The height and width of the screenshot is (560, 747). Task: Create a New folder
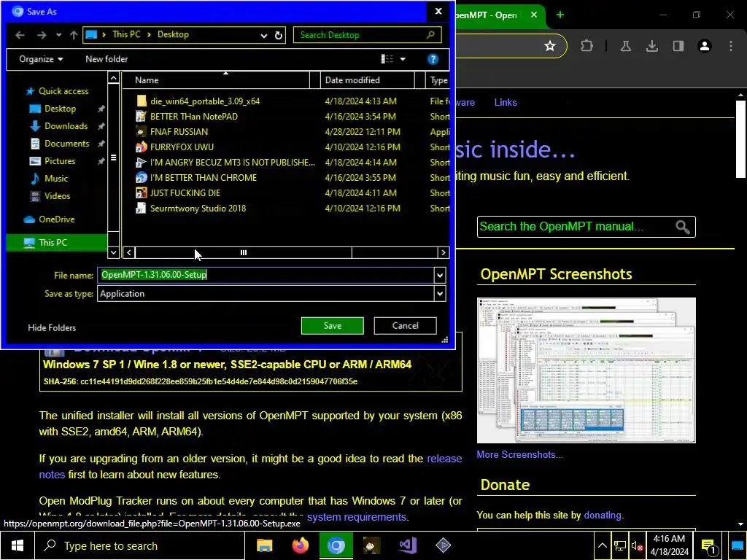point(107,59)
